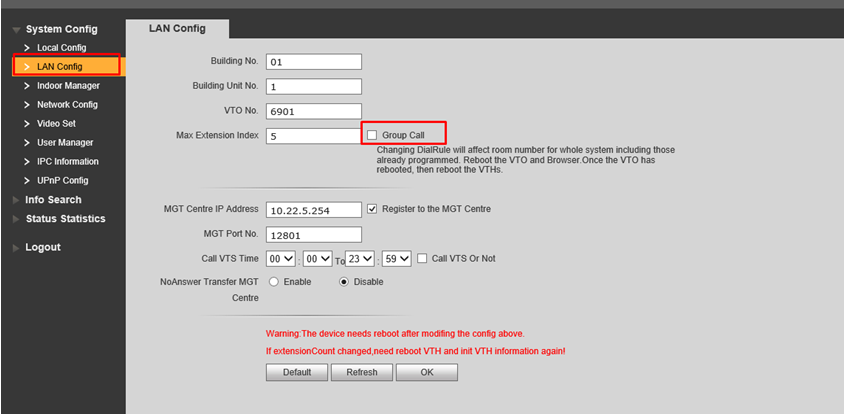Click the Refresh button

[361, 372]
